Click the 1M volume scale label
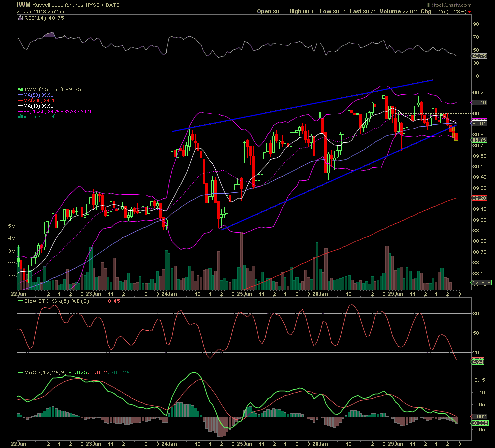495x448 pixels. (11, 277)
